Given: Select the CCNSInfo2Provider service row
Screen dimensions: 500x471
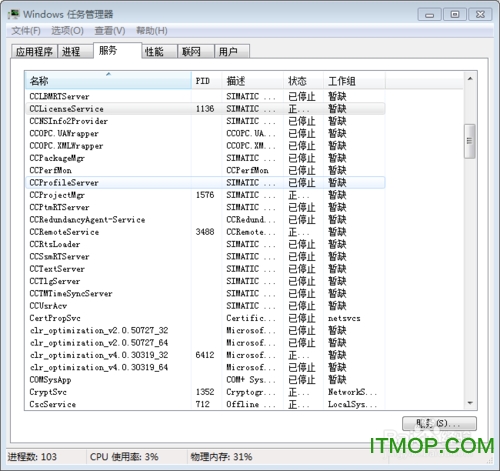Looking at the screenshot, I should (x=205, y=121).
